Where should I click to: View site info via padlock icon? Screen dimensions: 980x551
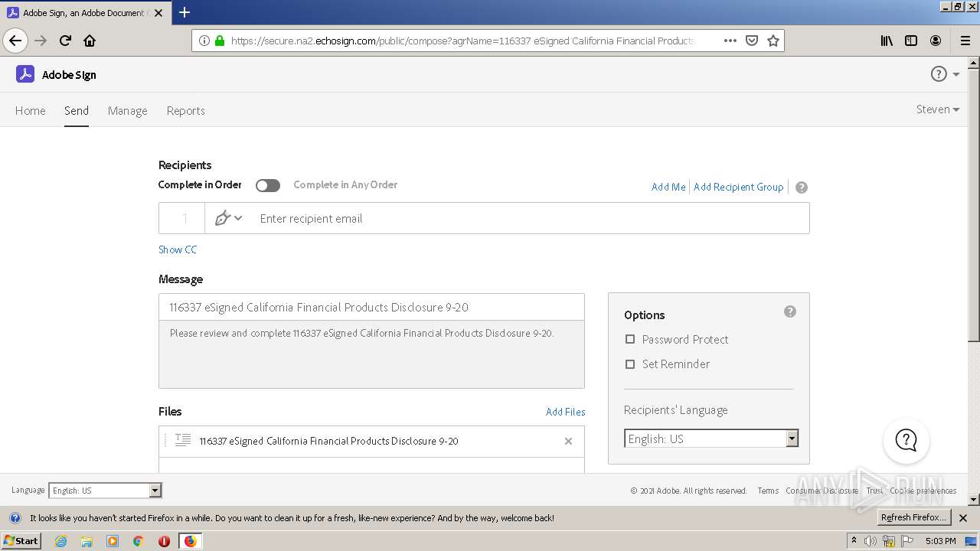(220, 41)
